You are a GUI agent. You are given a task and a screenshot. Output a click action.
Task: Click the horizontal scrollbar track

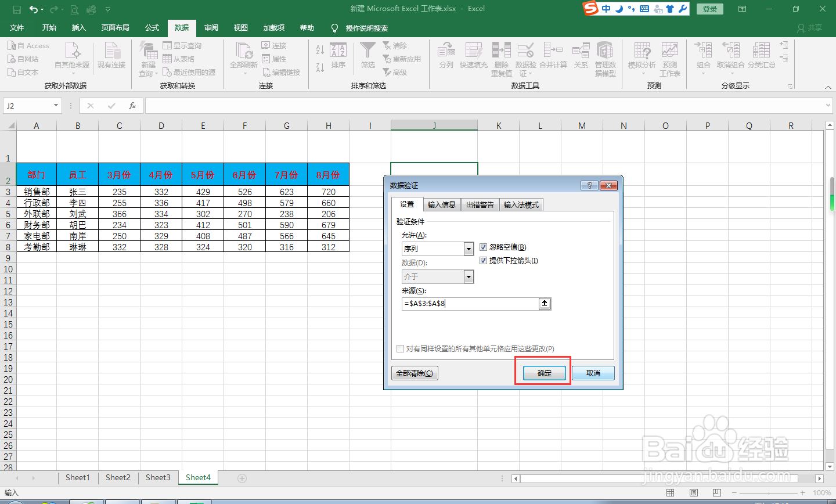[x=667, y=478]
